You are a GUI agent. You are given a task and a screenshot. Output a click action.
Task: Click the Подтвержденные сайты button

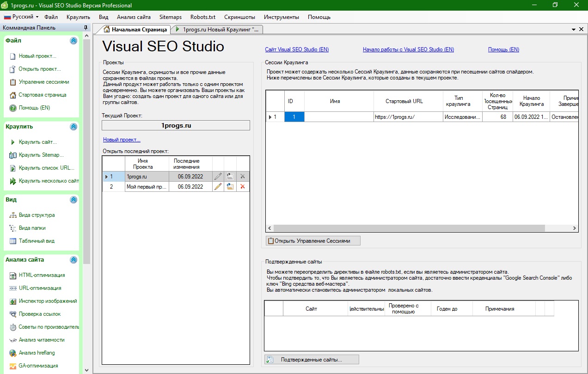tap(312, 360)
